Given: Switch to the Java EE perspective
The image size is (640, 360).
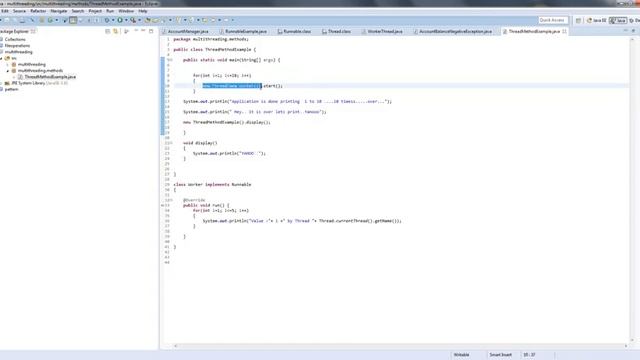Looking at the screenshot, I should (597, 20).
